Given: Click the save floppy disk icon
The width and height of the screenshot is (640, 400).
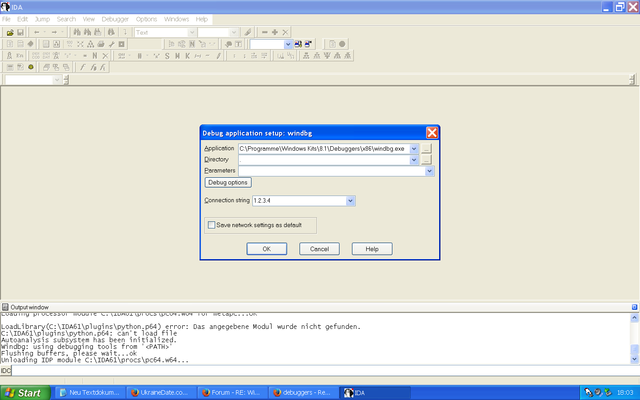Looking at the screenshot, I should (20, 32).
